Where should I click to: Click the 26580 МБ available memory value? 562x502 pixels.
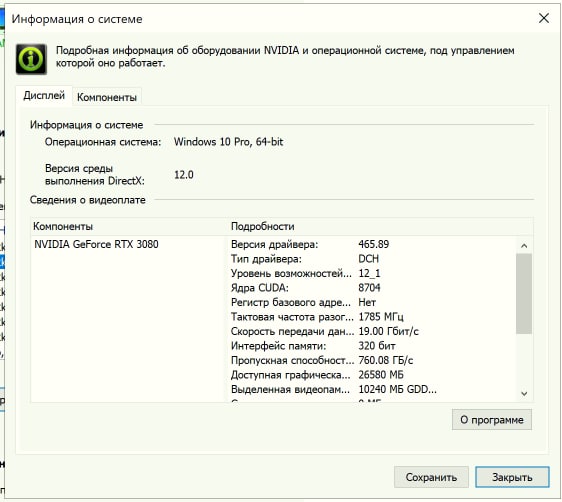(381, 375)
